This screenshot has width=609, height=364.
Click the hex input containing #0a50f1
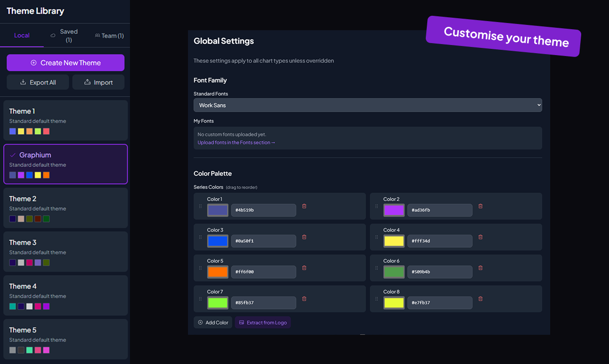pyautogui.click(x=263, y=241)
